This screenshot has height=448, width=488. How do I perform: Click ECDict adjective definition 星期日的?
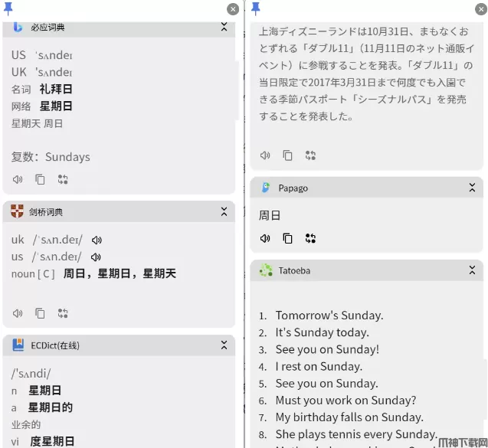51,407
